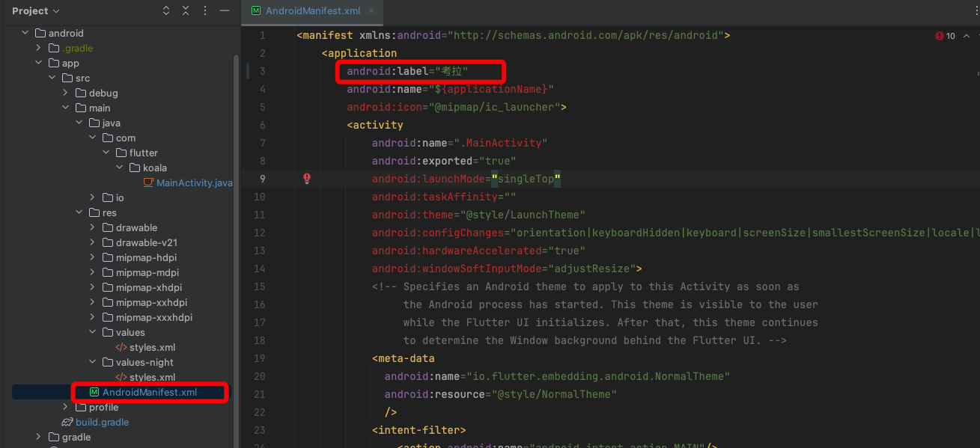This screenshot has width=980, height=448.
Task: Click the red bulb on line 9
Action: [306, 179]
